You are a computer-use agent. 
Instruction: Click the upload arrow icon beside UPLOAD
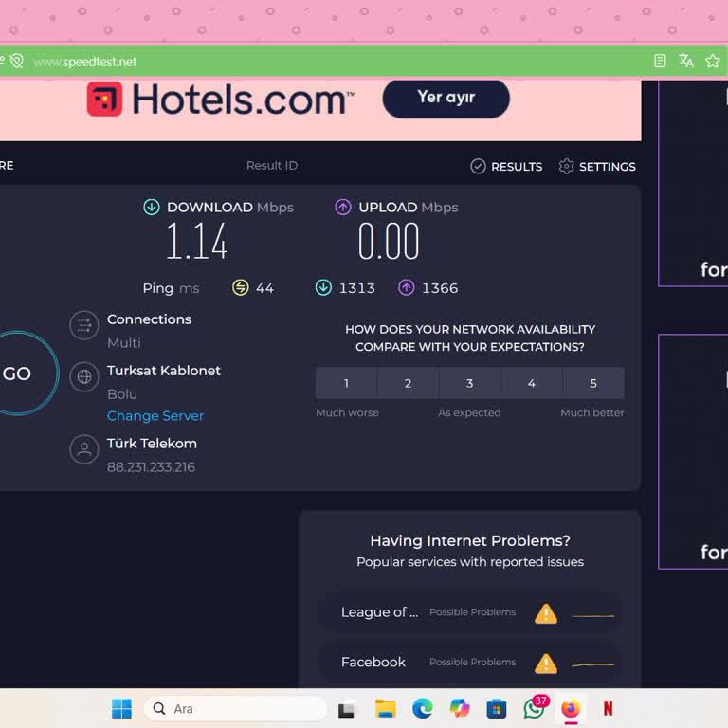(x=342, y=207)
